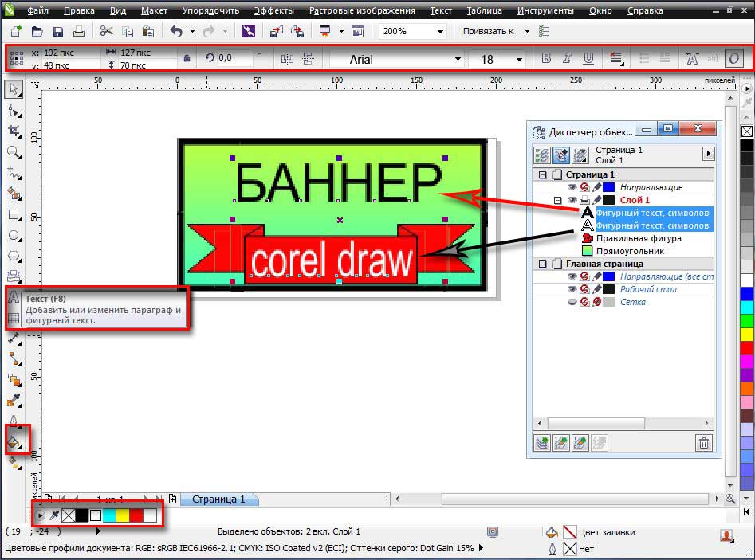Viewport: 755px width, 560px height.
Task: Open the Arial font name dropdown
Action: [x=458, y=59]
